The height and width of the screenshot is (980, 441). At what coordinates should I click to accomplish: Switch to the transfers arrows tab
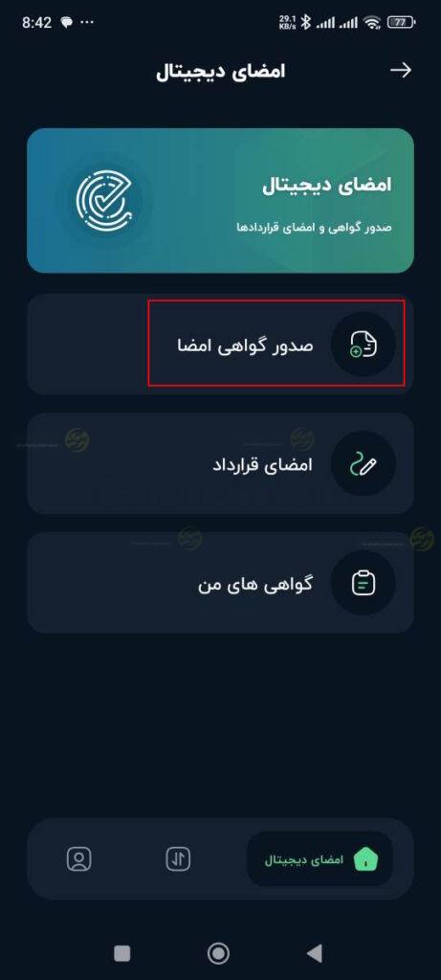178,858
